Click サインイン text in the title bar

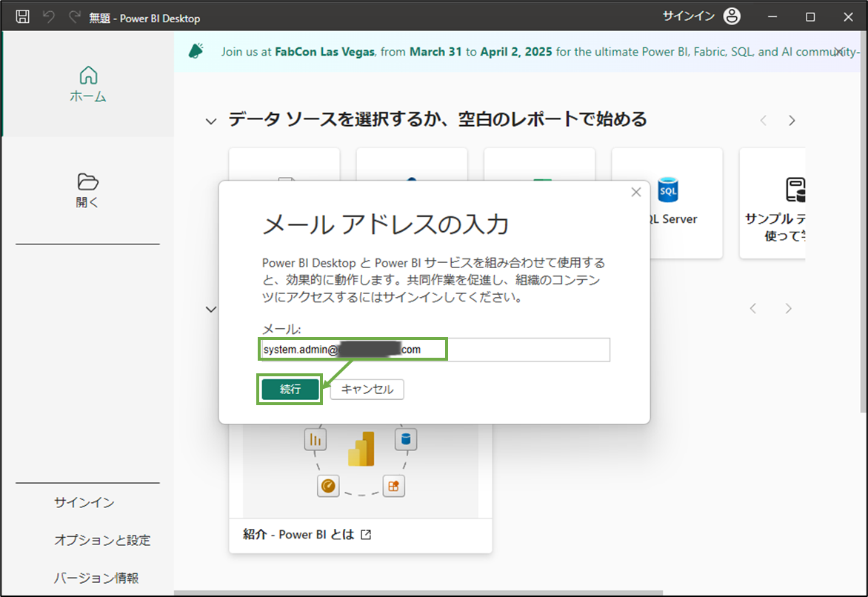click(689, 16)
